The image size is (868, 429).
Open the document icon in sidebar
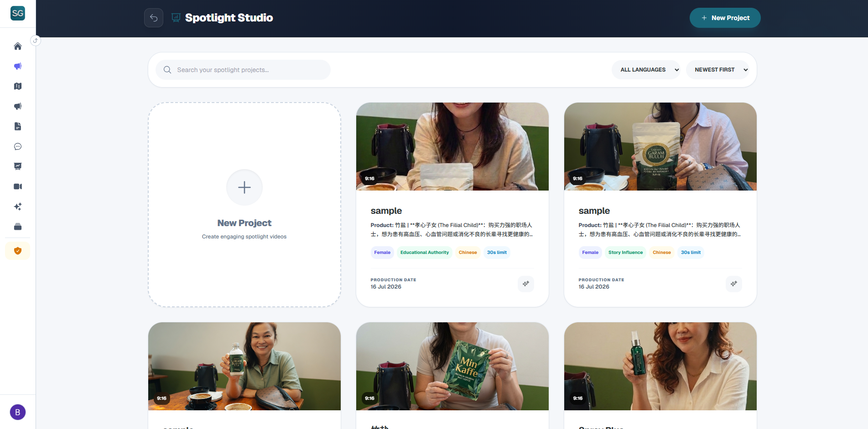pos(18,126)
